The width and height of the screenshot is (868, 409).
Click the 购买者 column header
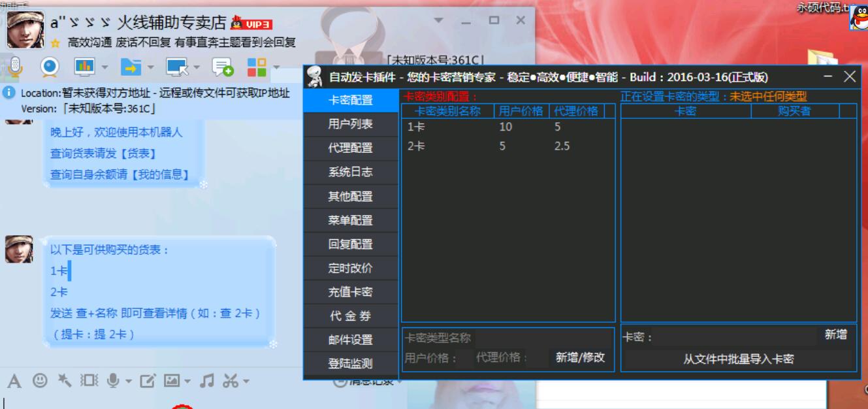click(x=795, y=111)
